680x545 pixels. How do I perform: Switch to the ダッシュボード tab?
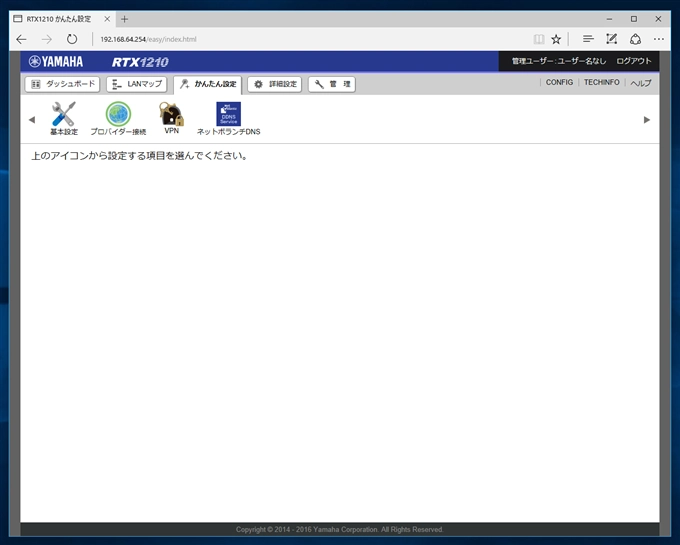click(x=62, y=84)
